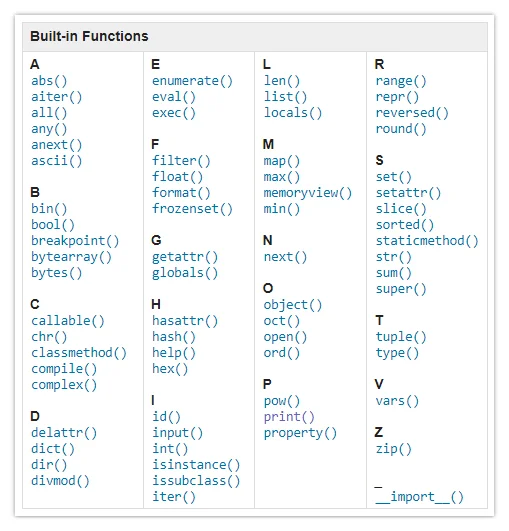Open the next() link
The height and width of the screenshot is (531, 509).
(285, 257)
